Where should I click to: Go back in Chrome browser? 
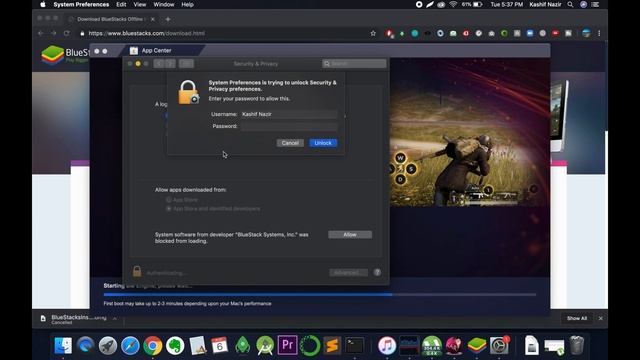click(x=40, y=33)
